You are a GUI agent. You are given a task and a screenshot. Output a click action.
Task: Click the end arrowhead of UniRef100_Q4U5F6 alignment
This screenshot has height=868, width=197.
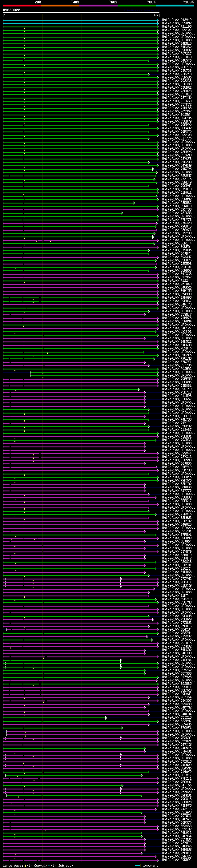(x=148, y=61)
